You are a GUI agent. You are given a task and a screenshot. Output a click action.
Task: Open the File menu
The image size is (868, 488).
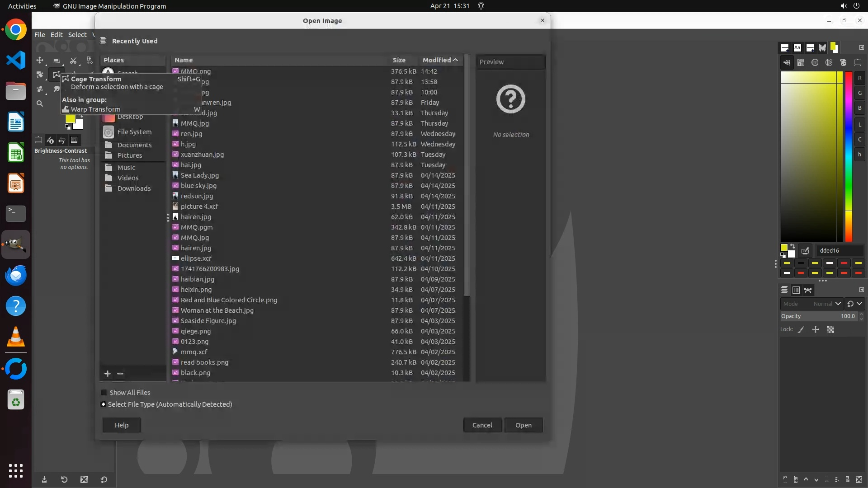(40, 34)
